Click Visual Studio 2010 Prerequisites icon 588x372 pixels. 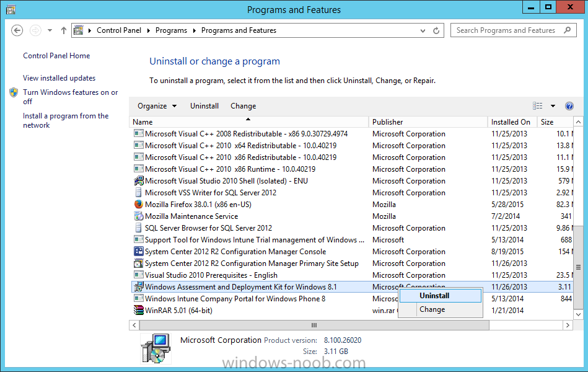tap(138, 275)
